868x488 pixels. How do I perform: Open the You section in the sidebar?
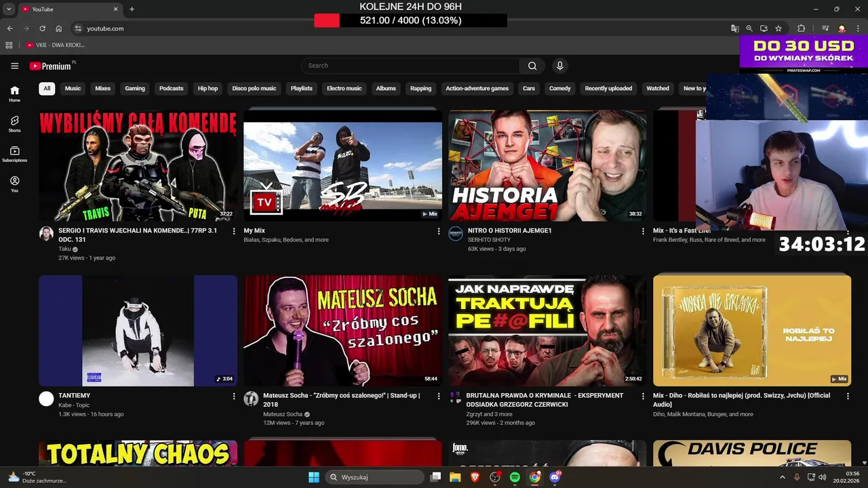tap(14, 184)
